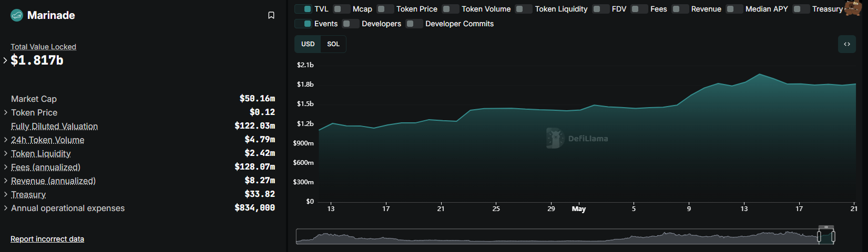Enable the Developer Commits series
Image resolution: width=868 pixels, height=252 pixels.
(414, 24)
